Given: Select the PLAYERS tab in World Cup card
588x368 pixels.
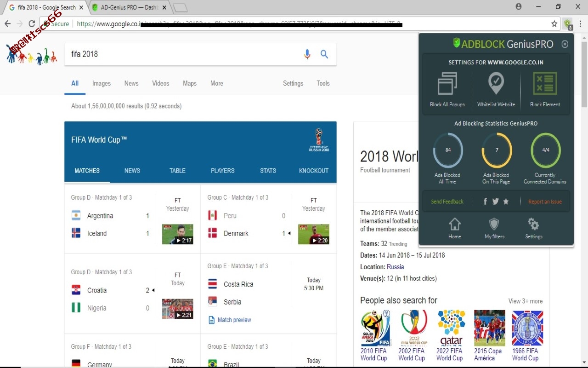Looking at the screenshot, I should point(223,171).
